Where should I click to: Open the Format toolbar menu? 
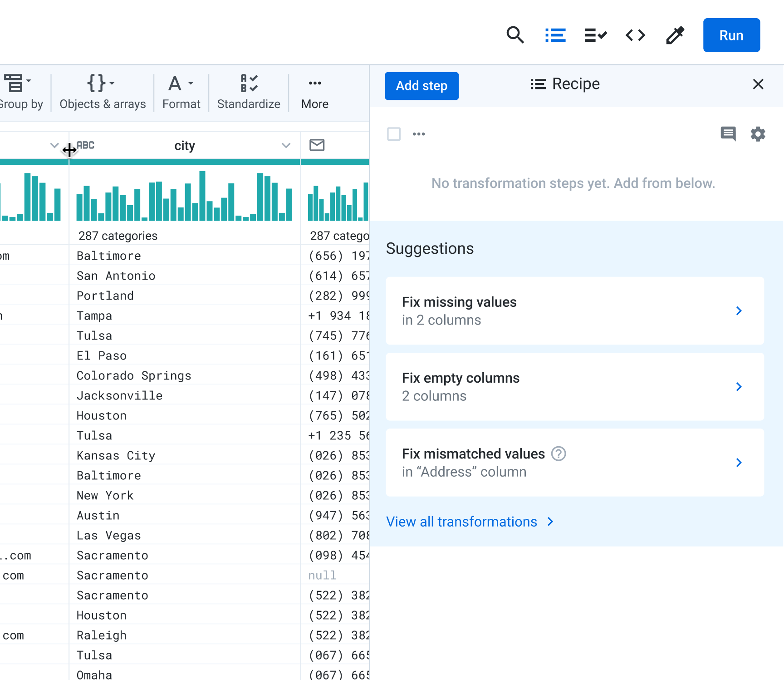click(181, 92)
